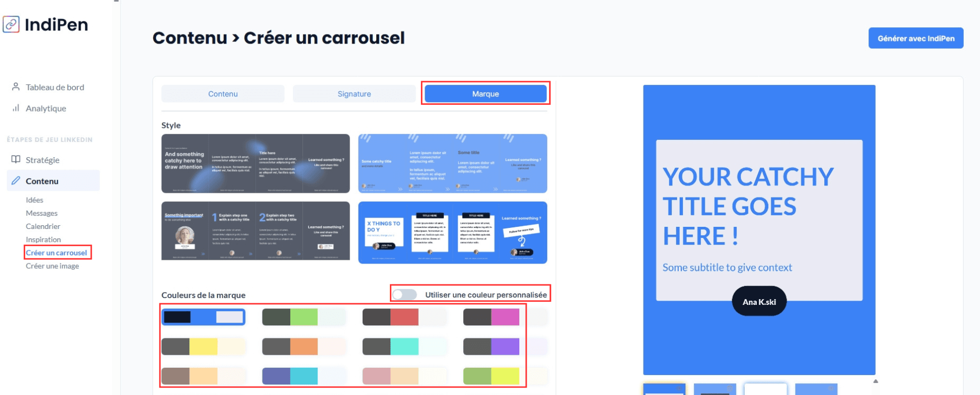This screenshot has height=395, width=980.
Task: Select the dark gradient carousel style
Action: tap(255, 163)
